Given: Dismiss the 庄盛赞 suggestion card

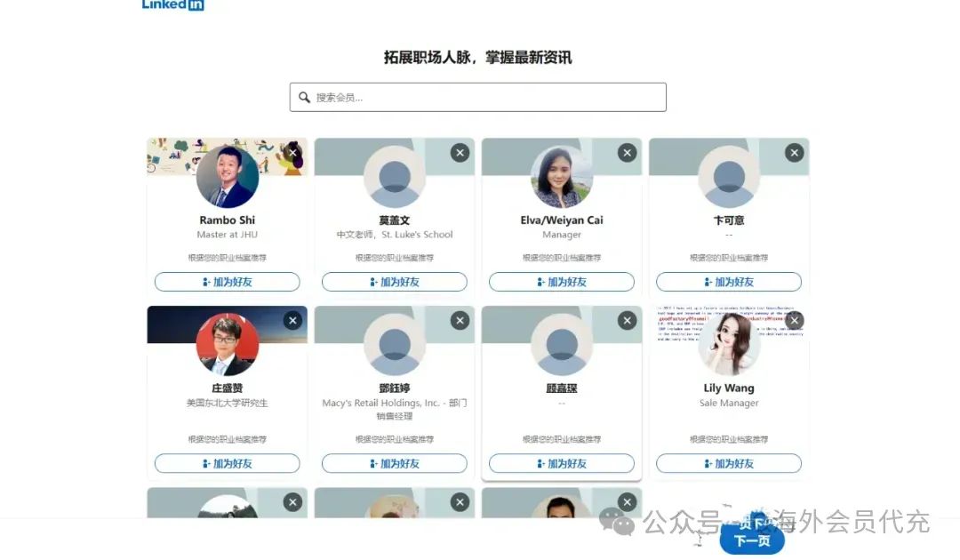Looking at the screenshot, I should [x=292, y=320].
